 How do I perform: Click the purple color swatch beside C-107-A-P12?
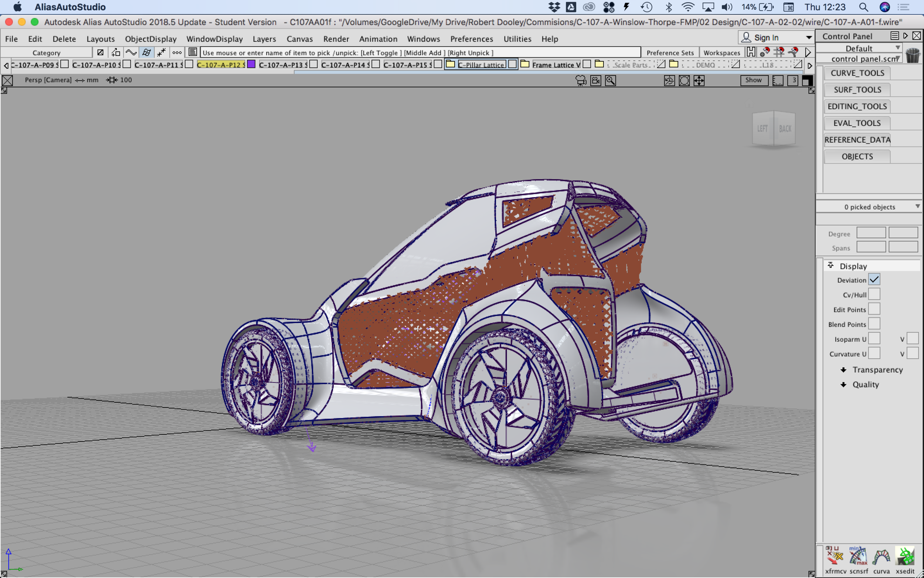click(251, 64)
